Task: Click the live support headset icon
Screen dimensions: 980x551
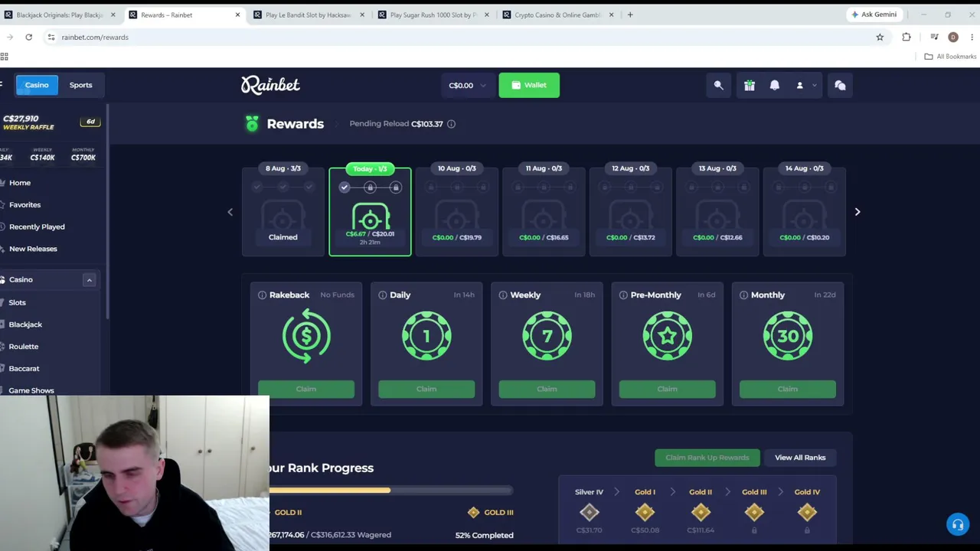Action: [957, 525]
